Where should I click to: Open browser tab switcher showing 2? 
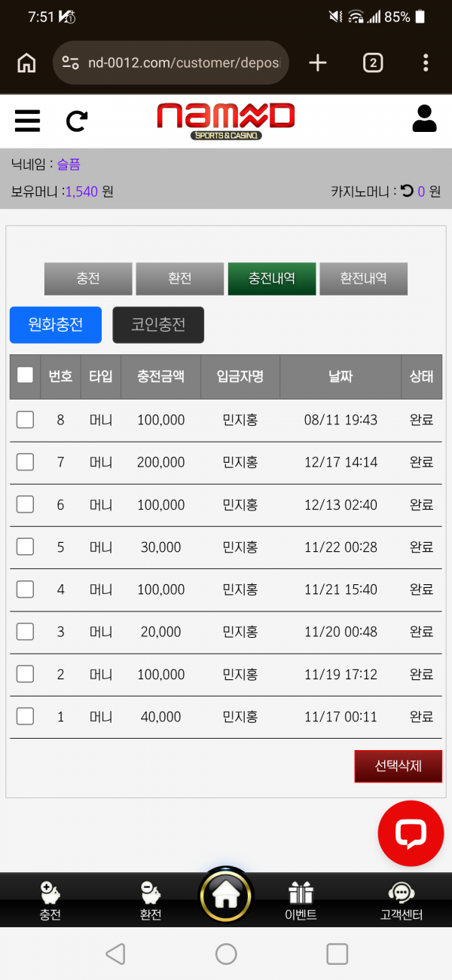click(x=372, y=63)
